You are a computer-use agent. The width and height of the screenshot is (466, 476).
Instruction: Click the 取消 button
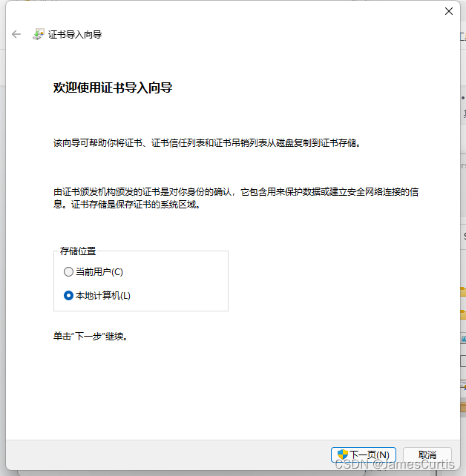427,454
